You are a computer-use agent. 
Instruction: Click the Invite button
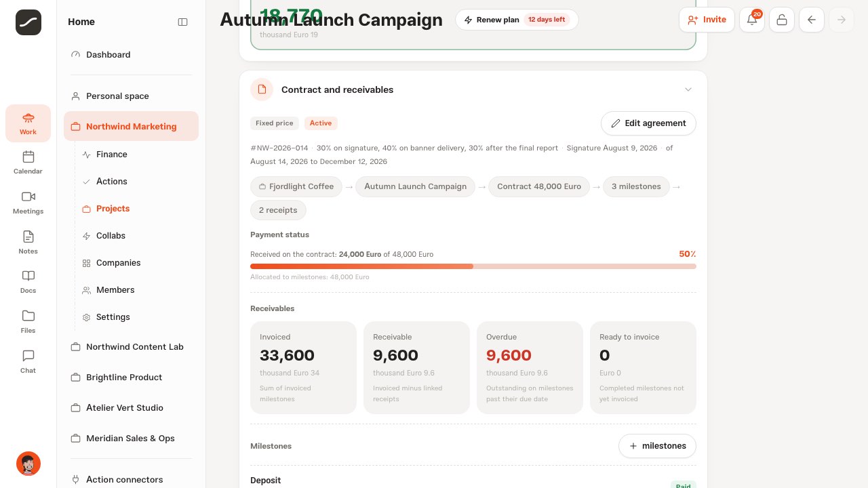point(707,20)
